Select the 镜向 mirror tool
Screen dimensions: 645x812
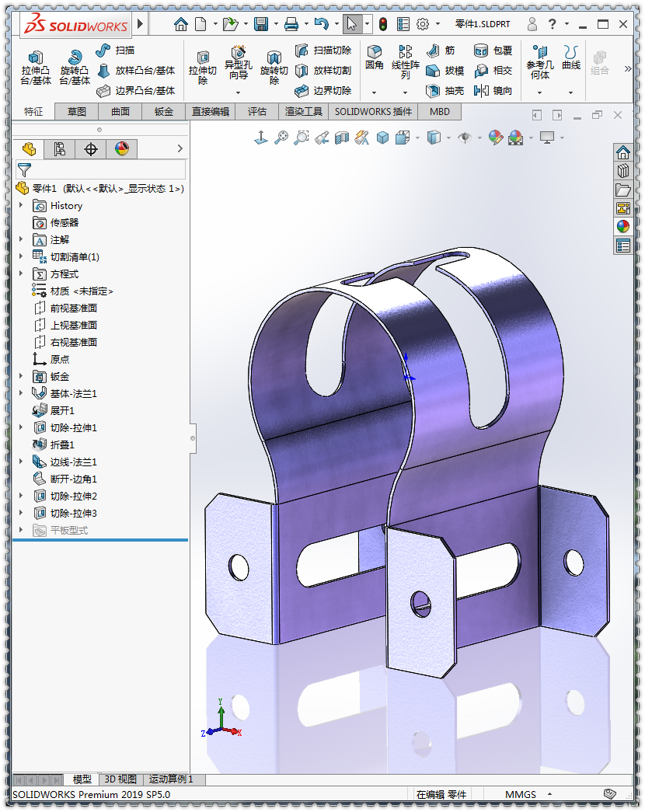pyautogui.click(x=493, y=91)
